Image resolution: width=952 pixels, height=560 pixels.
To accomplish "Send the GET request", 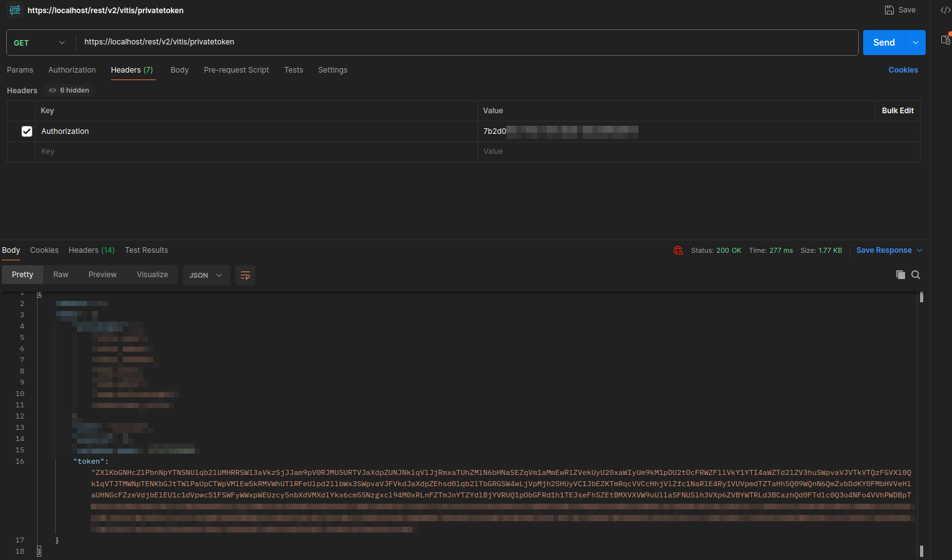I will point(884,43).
